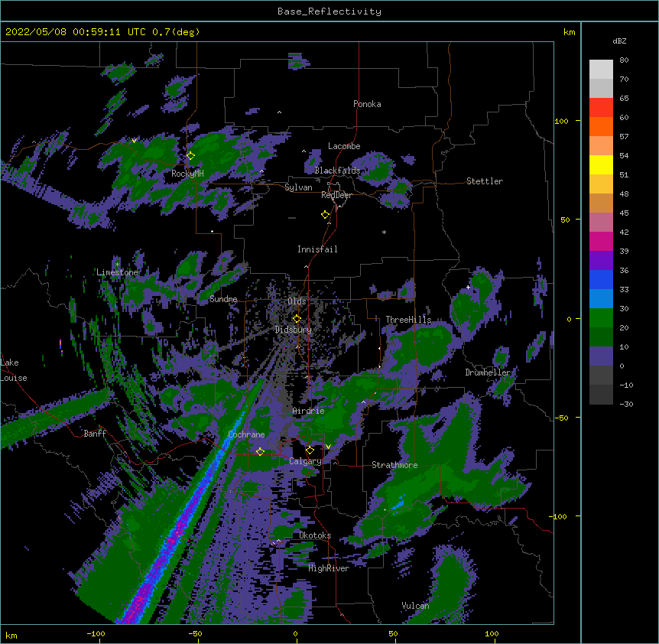Click the Didsbury town label

(294, 330)
